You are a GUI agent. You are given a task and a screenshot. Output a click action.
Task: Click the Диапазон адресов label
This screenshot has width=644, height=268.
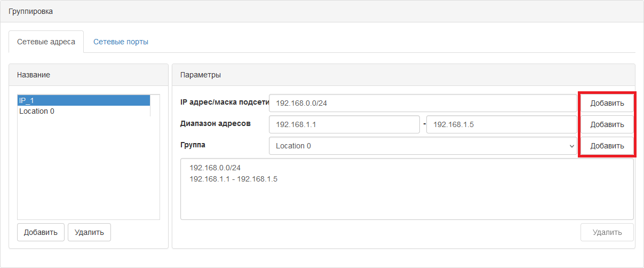click(x=216, y=123)
